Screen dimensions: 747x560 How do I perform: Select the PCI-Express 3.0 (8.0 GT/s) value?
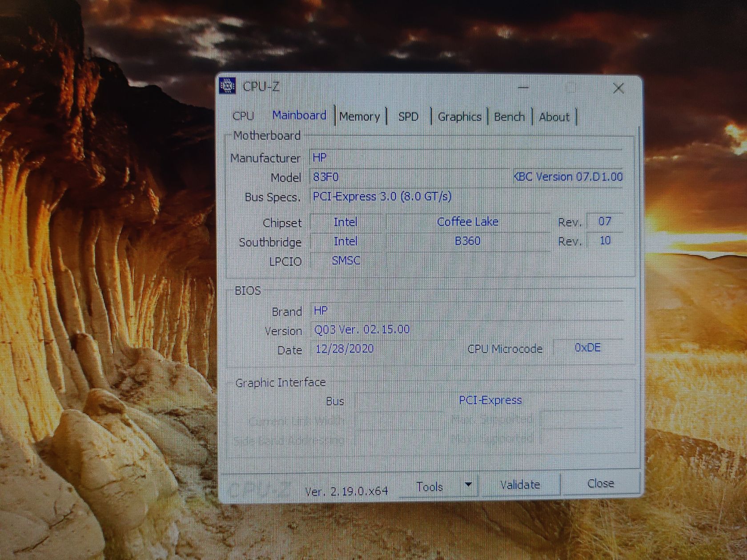382,196
